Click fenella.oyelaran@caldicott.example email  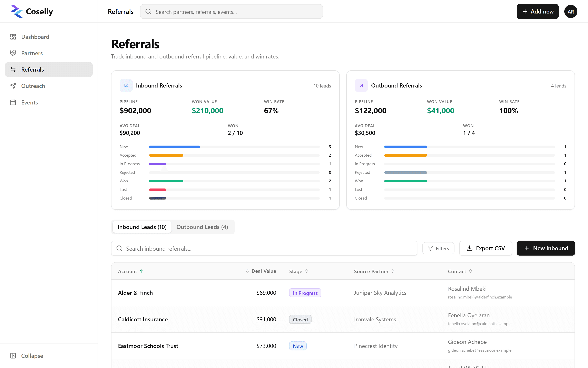pyautogui.click(x=480, y=323)
